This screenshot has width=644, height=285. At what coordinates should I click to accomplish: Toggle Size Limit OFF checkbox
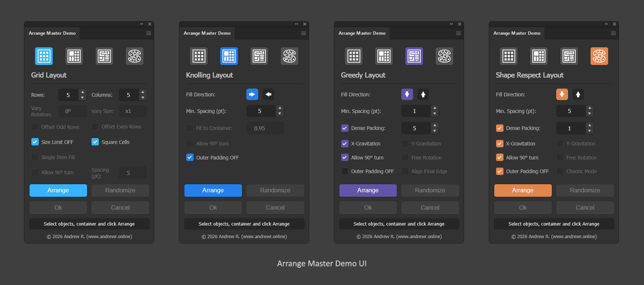pyautogui.click(x=35, y=142)
